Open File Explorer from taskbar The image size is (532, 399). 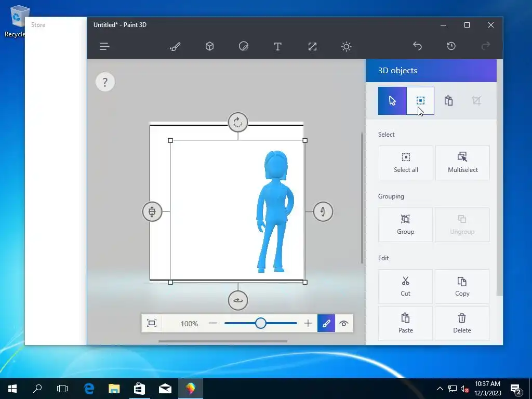coord(114,389)
